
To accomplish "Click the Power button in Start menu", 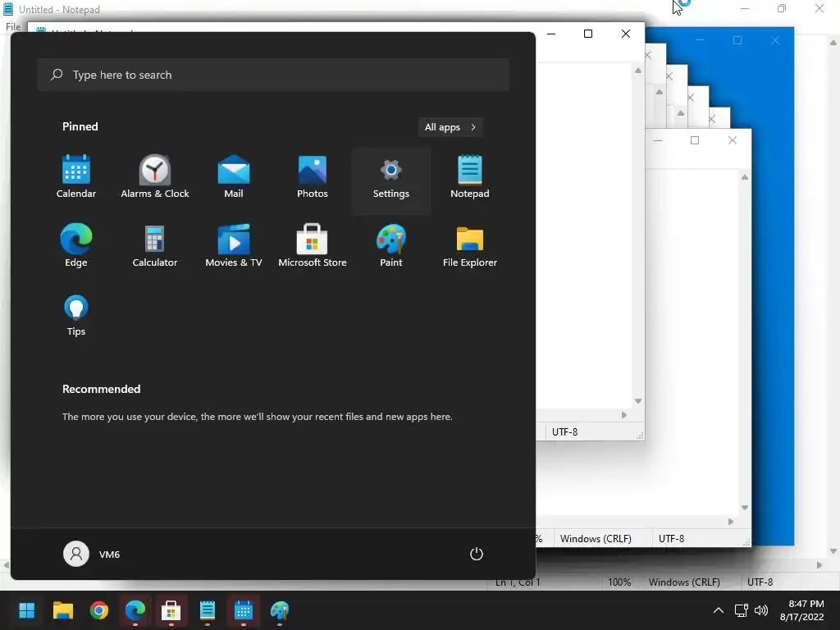I will coord(477,554).
